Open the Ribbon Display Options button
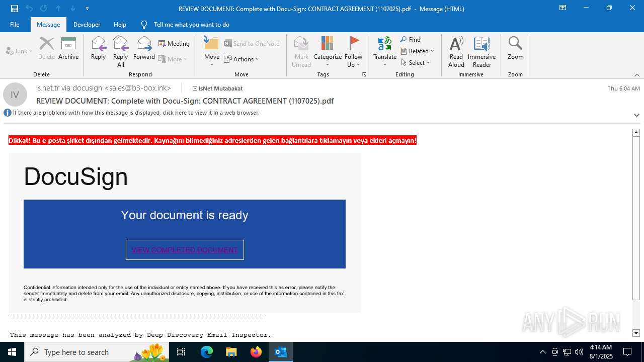 (x=562, y=8)
